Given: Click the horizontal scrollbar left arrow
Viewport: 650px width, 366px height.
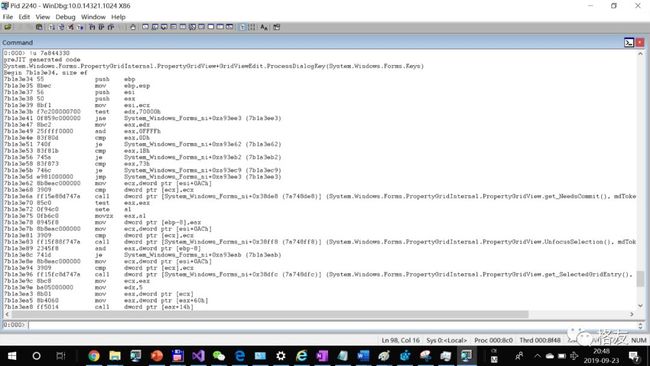Looking at the screenshot, I should pos(7,315).
